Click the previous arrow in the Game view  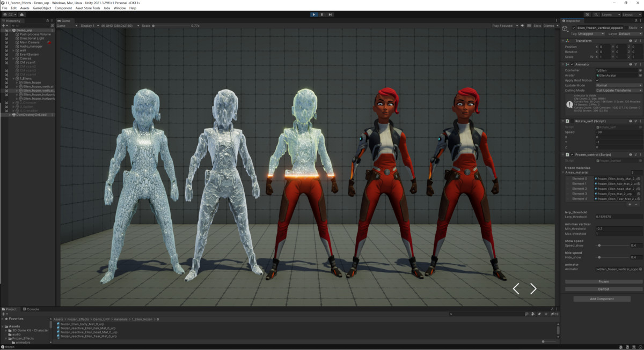516,289
